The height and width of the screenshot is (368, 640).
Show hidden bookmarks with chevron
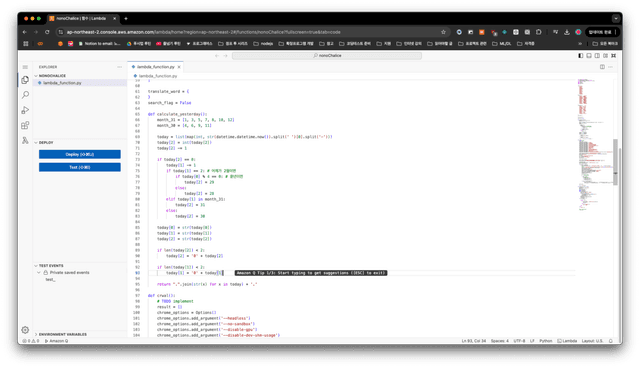[580, 44]
